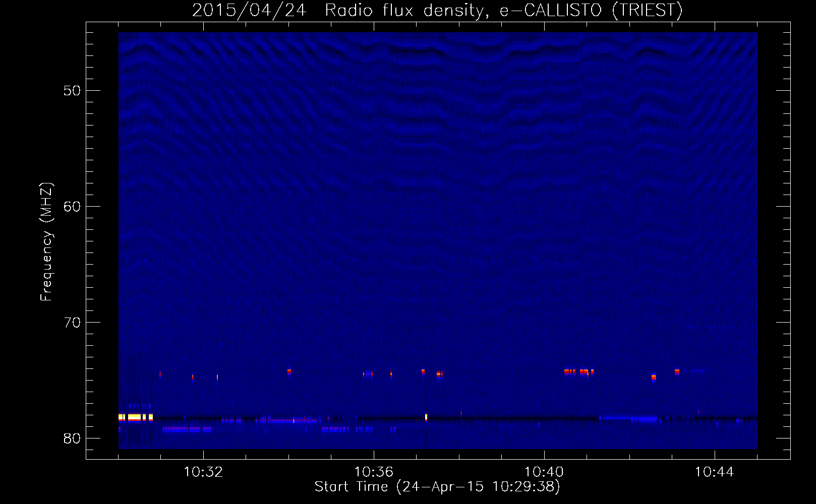Click the plot title "Radio flux density, e-CALLISTO (TRIEST)"
This screenshot has width=816, height=504.
pos(503,11)
